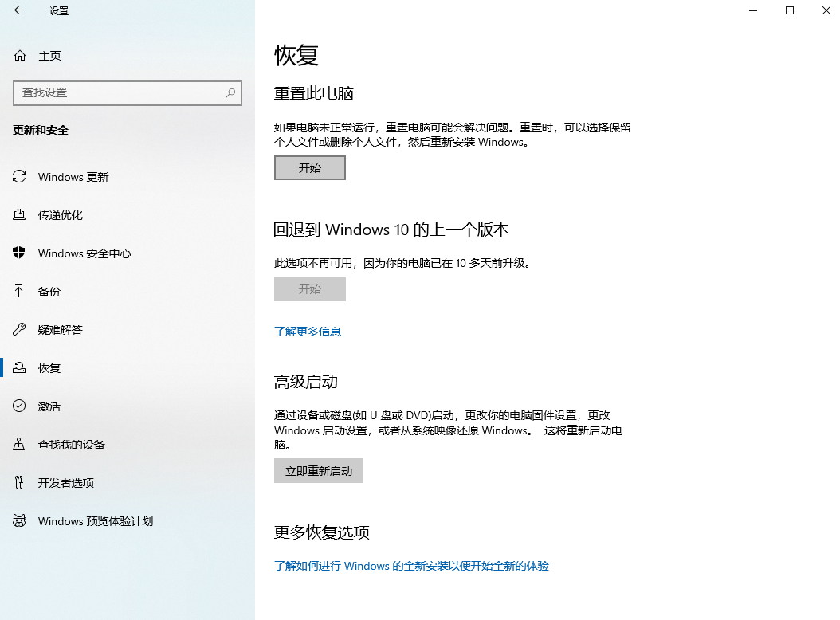This screenshot has width=840, height=620.
Task: Click the Windows 更新 refresh icon
Action: tap(19, 177)
